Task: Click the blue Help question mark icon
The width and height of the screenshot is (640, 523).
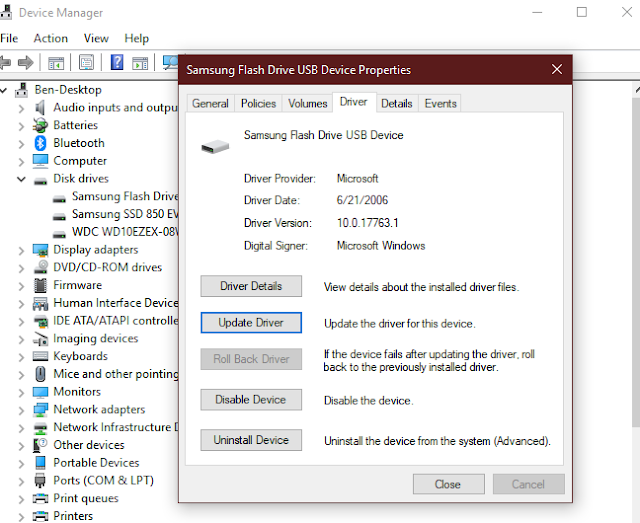Action: click(117, 62)
